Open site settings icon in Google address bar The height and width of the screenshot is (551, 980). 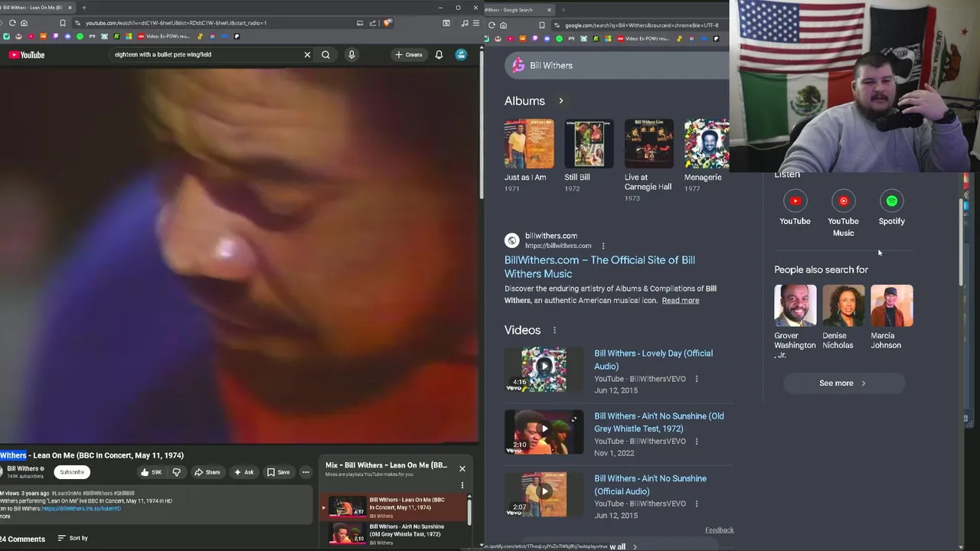(557, 25)
